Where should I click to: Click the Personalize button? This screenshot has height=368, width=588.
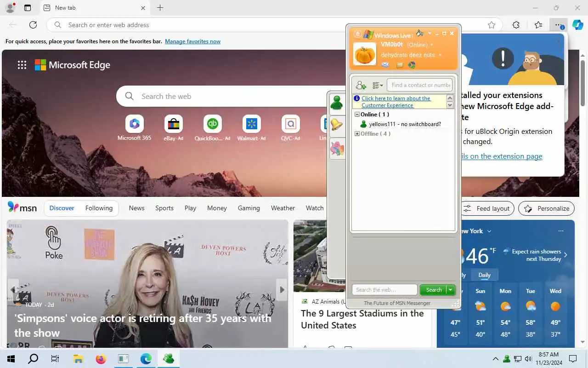546,208
